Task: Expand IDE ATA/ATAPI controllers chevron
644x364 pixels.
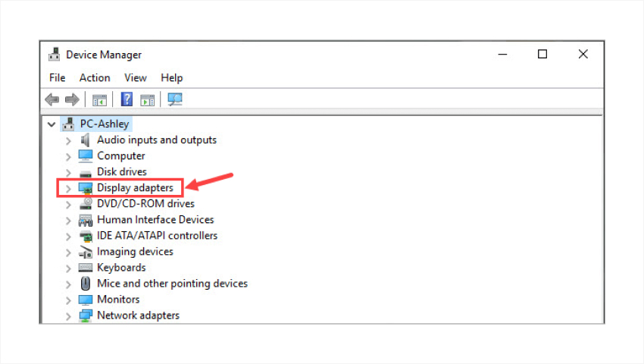Action: [68, 237]
